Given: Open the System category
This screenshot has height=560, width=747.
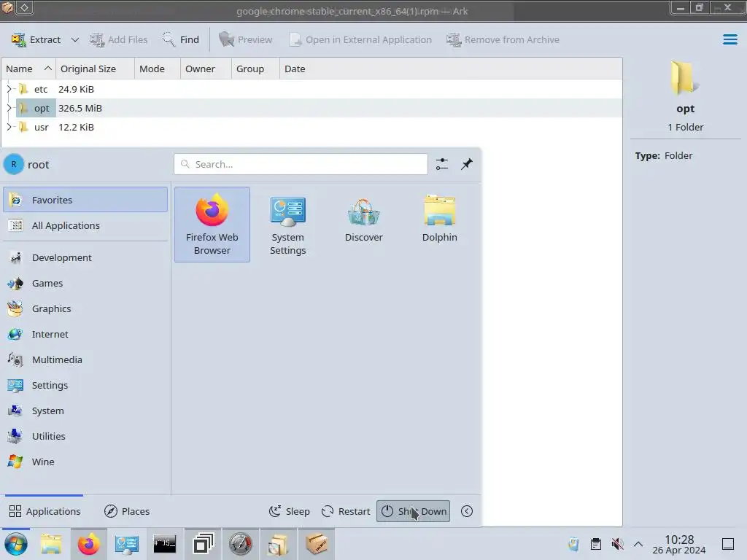Looking at the screenshot, I should coord(85,411).
